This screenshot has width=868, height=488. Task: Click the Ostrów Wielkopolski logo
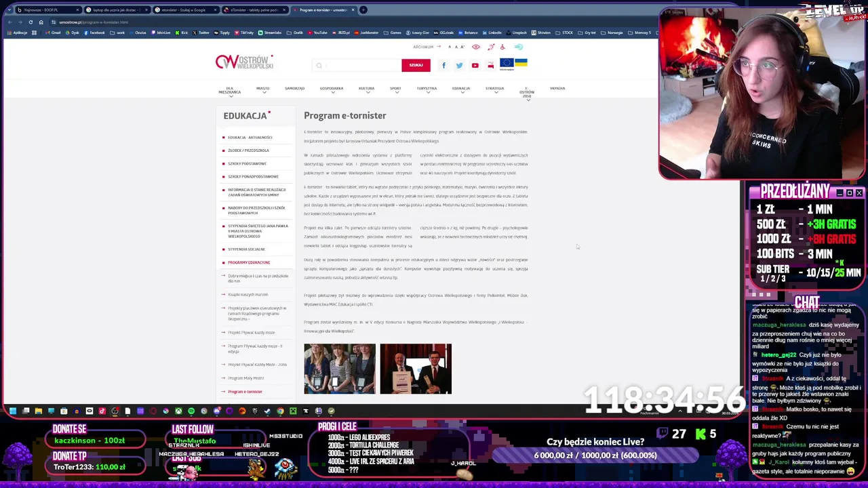(x=244, y=62)
